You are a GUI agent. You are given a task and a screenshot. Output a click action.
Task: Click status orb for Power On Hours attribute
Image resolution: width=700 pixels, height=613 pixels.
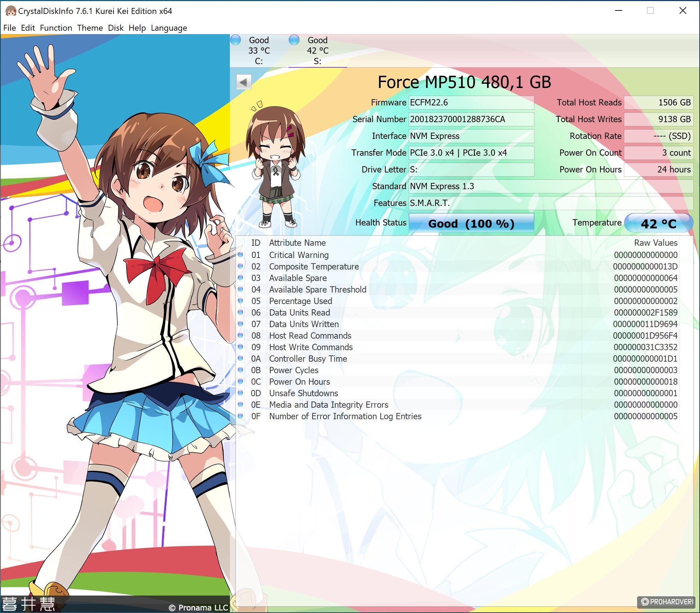(x=240, y=382)
